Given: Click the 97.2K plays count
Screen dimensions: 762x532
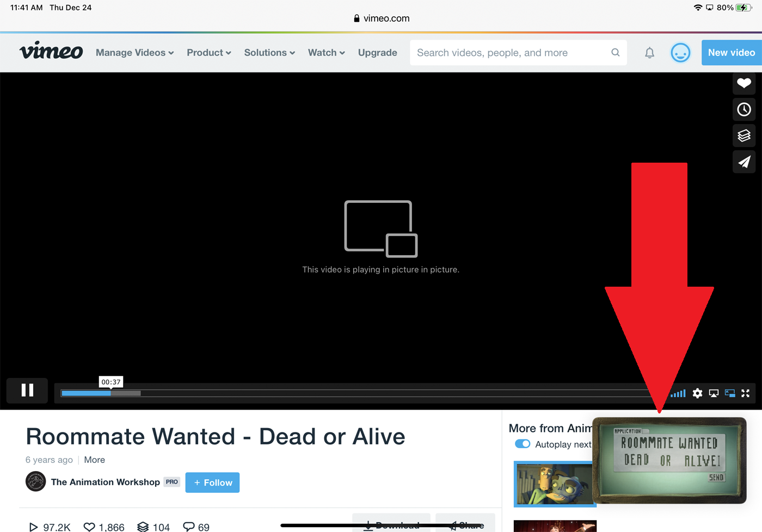Looking at the screenshot, I should pos(50,527).
